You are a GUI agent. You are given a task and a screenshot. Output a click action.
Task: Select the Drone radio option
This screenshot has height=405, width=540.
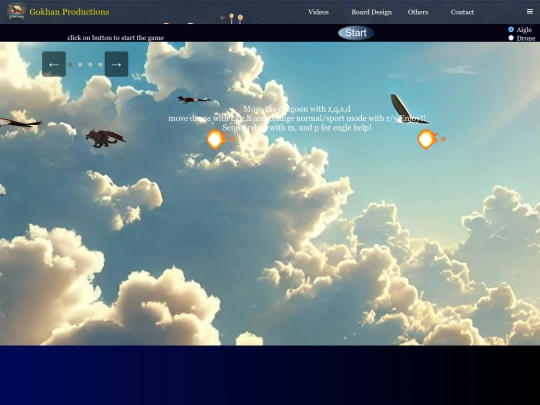pos(511,38)
